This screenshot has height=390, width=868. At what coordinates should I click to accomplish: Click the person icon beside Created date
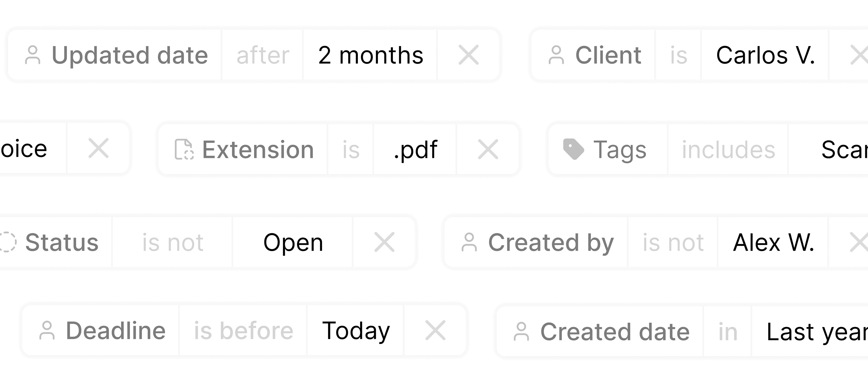(x=521, y=332)
